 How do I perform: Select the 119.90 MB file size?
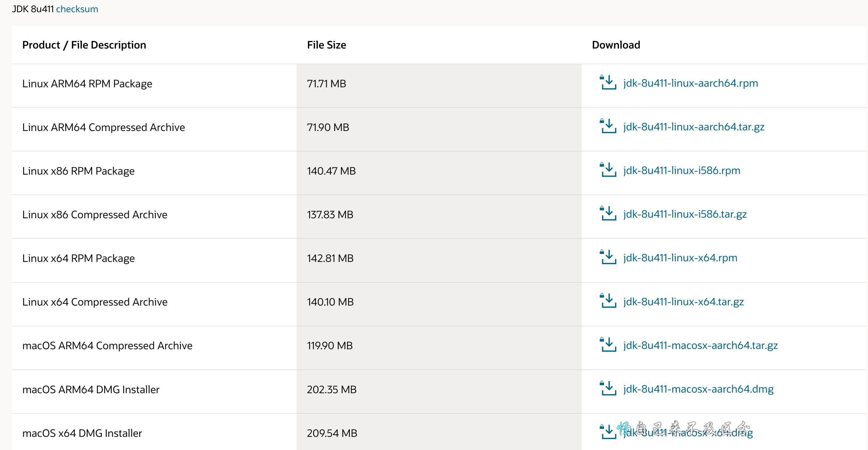(330, 346)
